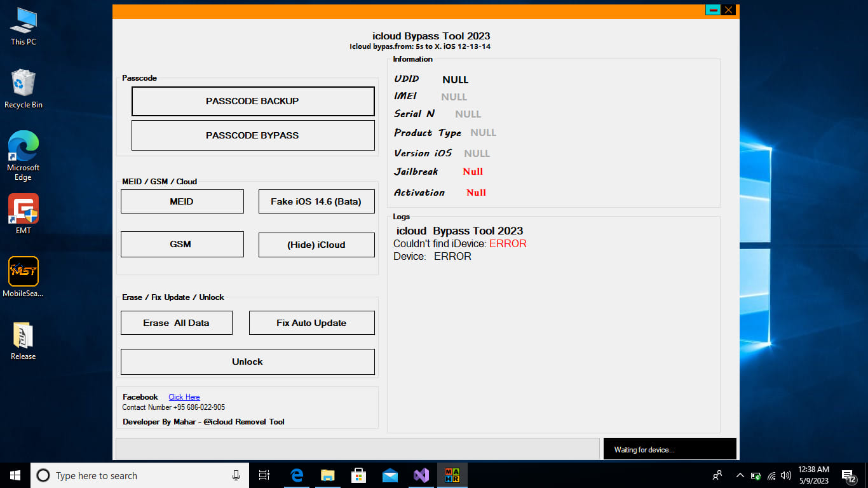Select the GSM button
Screen dimensions: 868x488
pos(182,244)
